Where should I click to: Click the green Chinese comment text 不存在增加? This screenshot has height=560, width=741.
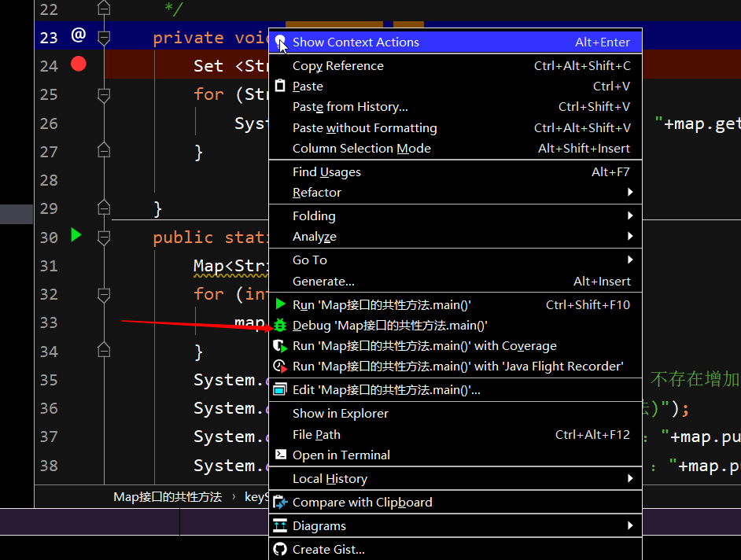(x=695, y=379)
